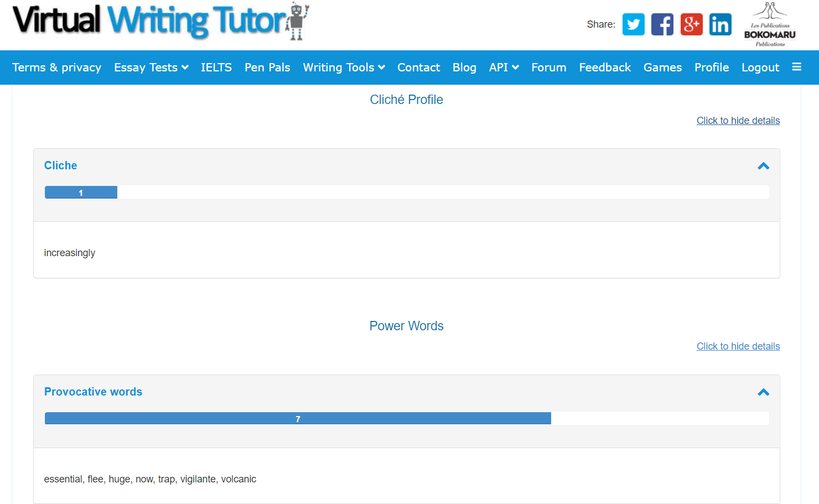This screenshot has height=504, width=819.
Task: Share page on Twitter icon
Action: tap(633, 24)
